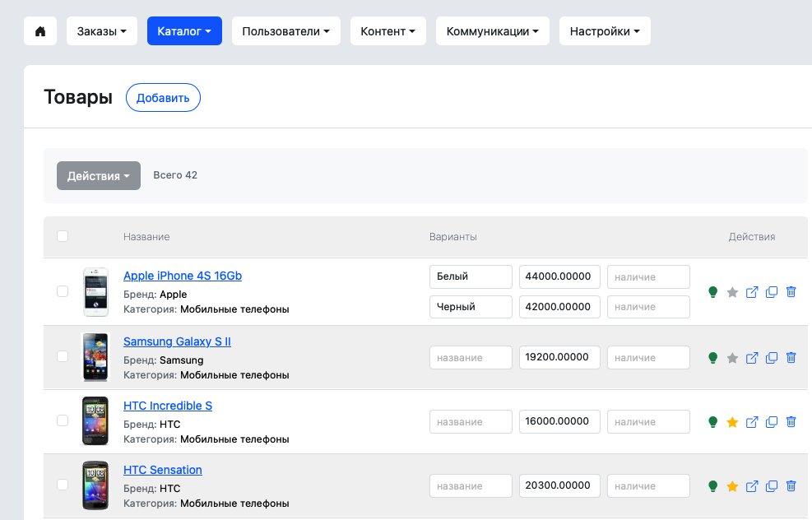Click the home icon button
This screenshot has width=812, height=520.
(40, 31)
